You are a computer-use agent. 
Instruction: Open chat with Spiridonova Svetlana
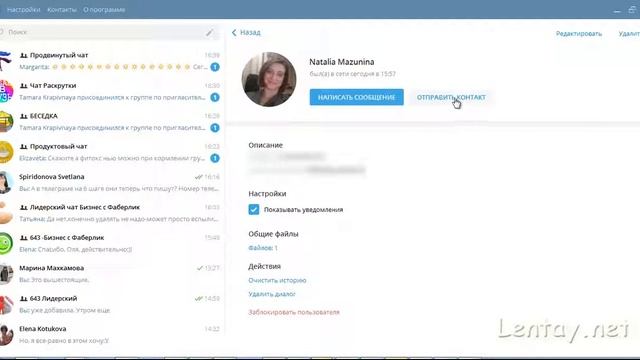click(111, 182)
